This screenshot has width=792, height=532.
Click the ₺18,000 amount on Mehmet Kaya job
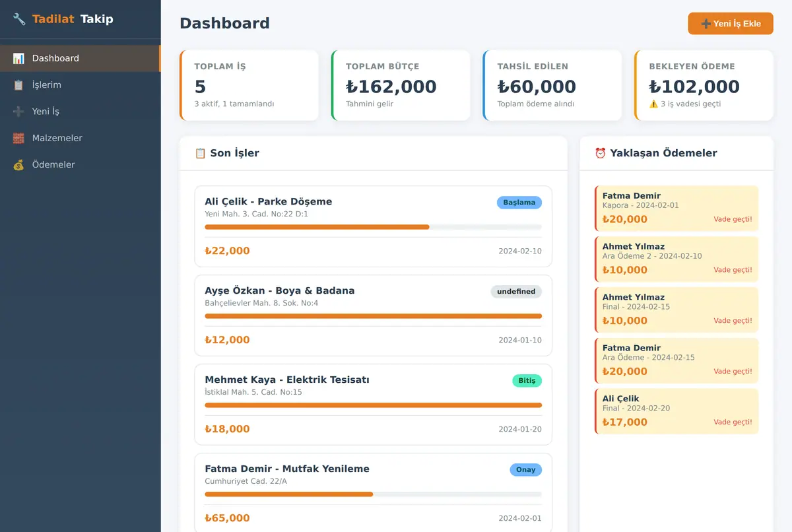point(227,429)
